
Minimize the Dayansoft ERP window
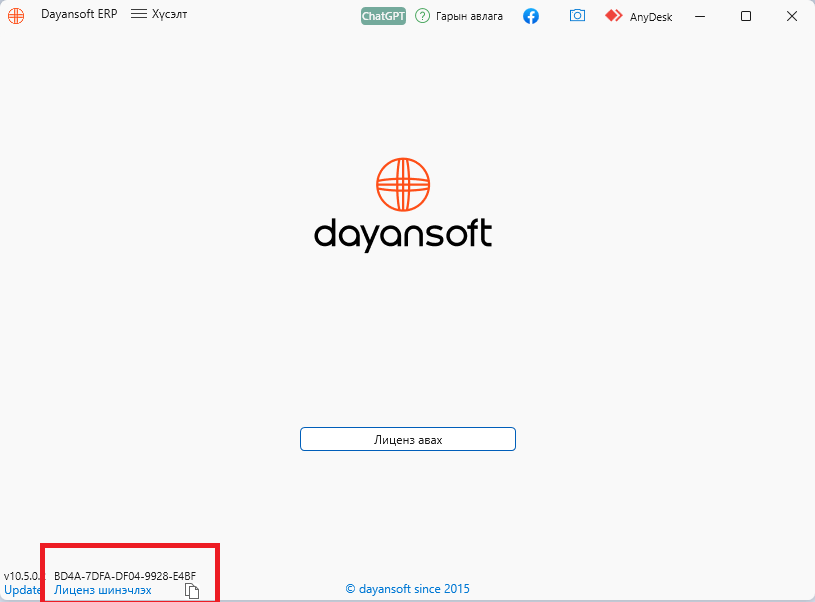click(700, 16)
